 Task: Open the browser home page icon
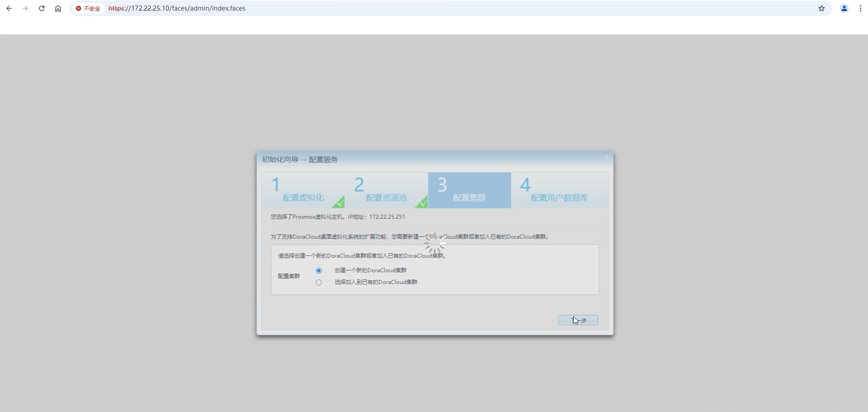(58, 8)
